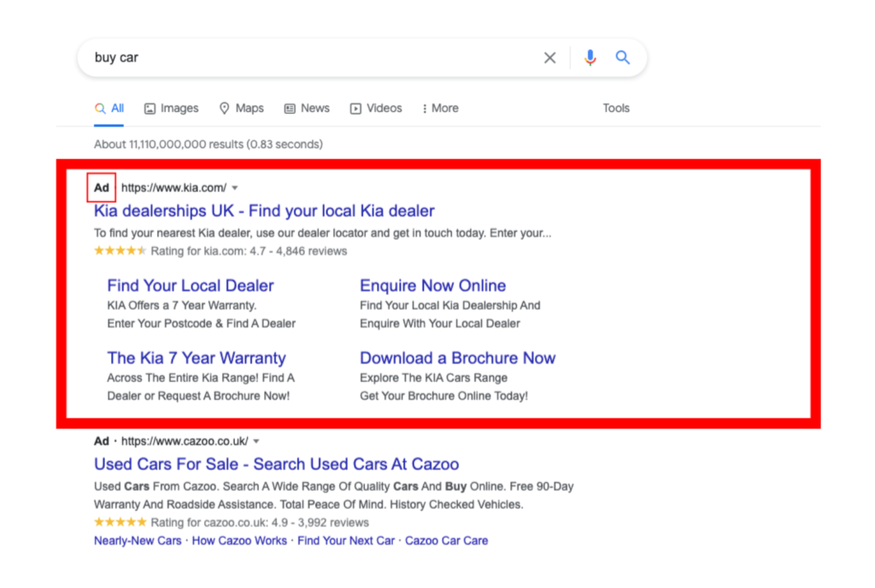Viewport: 875px width, 588px height.
Task: Open the 'How Cazoo Works' link
Action: coord(239,541)
